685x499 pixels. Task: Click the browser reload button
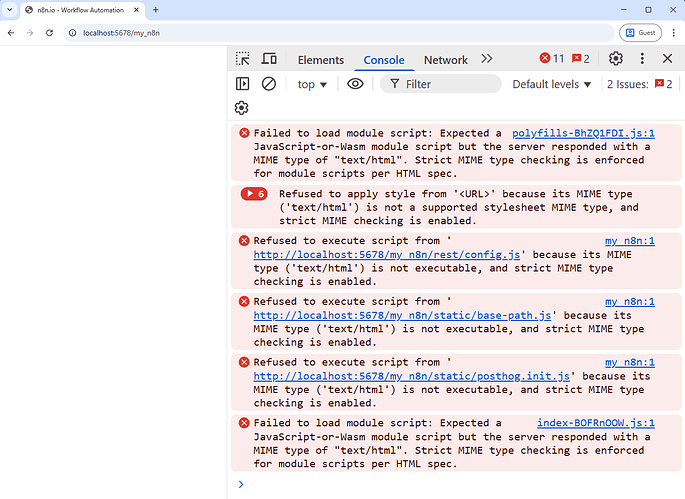pyautogui.click(x=50, y=32)
